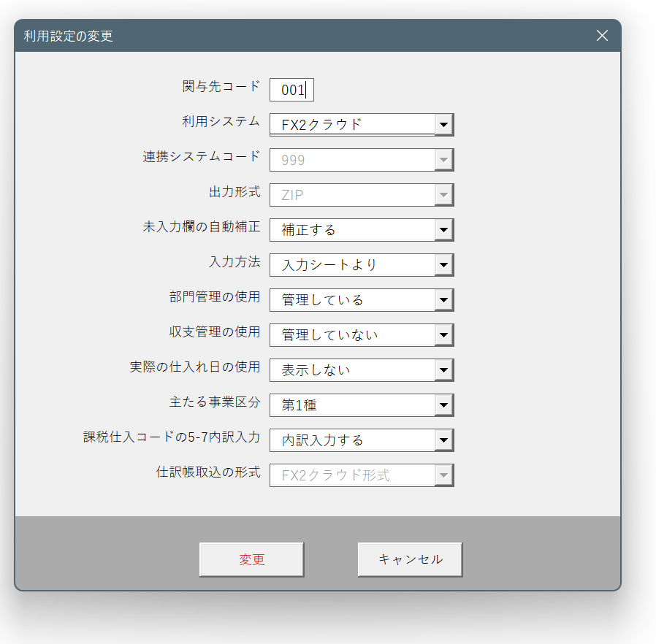The width and height of the screenshot is (656, 644).
Task: Click the 収支管理の使用 label
Action: pyautogui.click(x=215, y=332)
